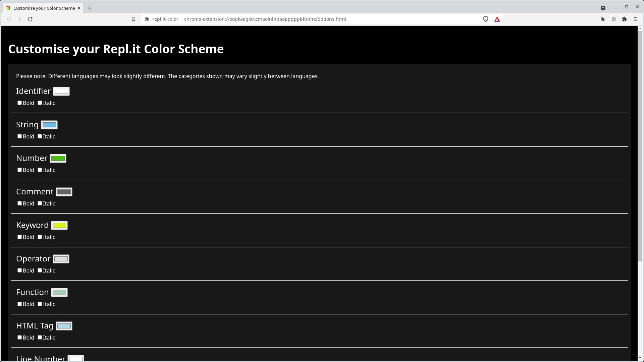Go forward using the forward arrow
This screenshot has width=644, height=362.
click(x=19, y=19)
